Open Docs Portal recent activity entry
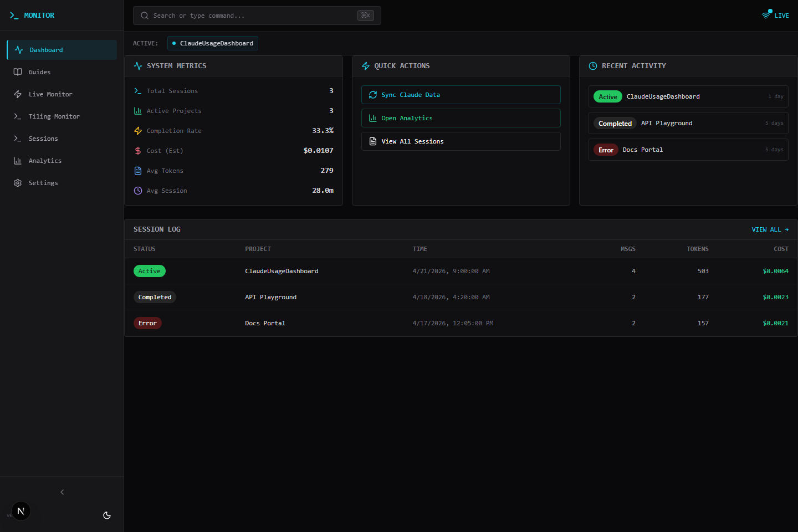This screenshot has width=798, height=532. (688, 150)
